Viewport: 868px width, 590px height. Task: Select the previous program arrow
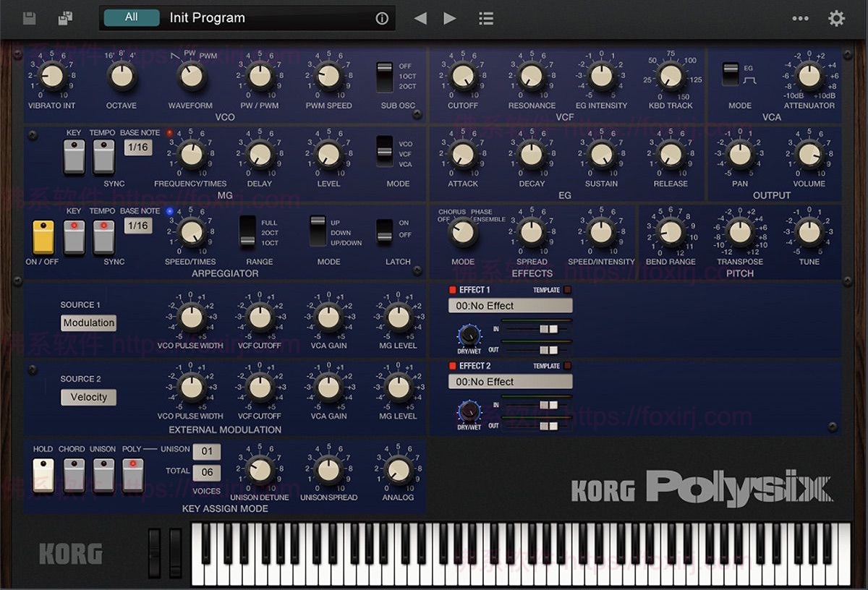(x=420, y=18)
